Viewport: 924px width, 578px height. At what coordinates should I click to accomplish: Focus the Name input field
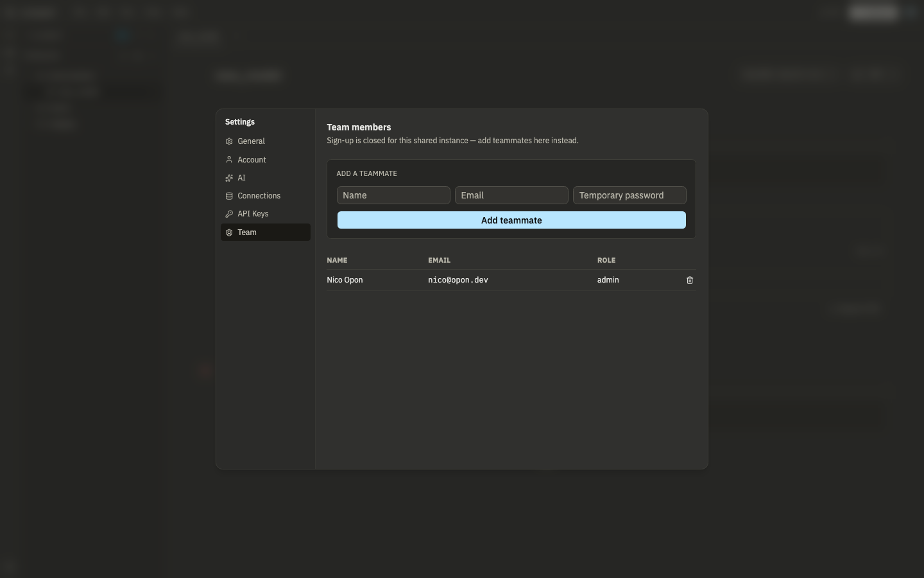click(393, 195)
